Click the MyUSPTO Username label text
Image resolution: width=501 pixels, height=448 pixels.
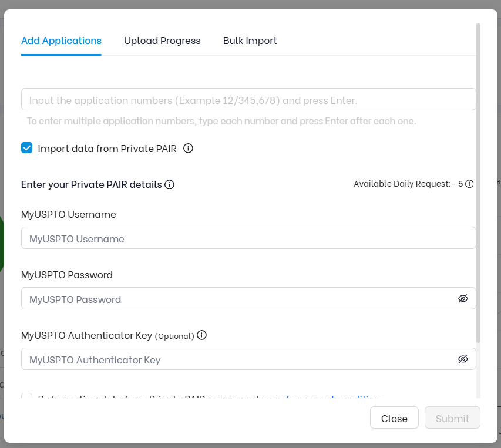click(x=69, y=214)
